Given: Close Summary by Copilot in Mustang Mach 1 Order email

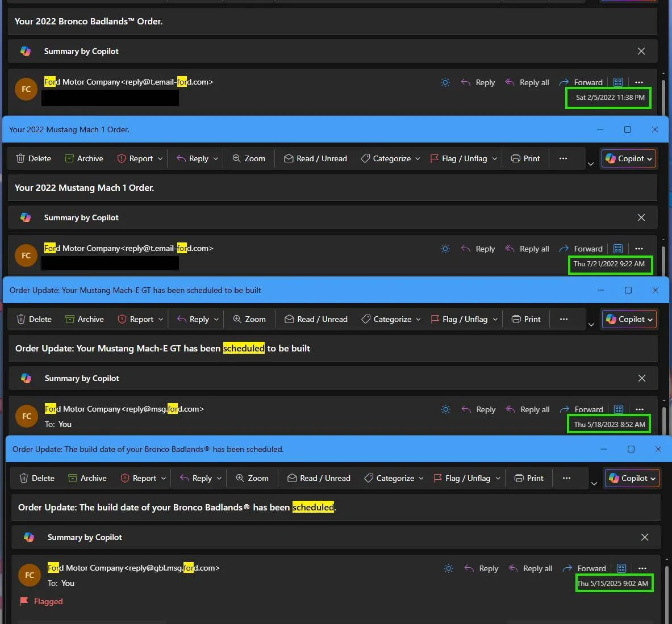Looking at the screenshot, I should pyautogui.click(x=641, y=217).
